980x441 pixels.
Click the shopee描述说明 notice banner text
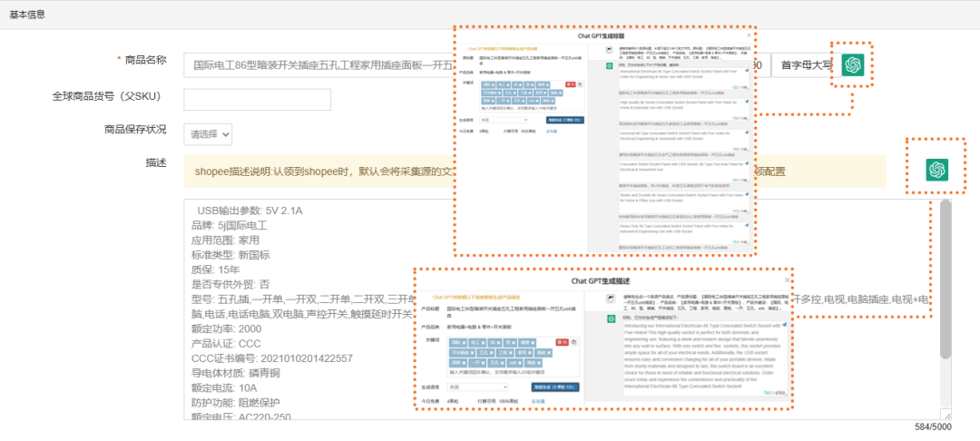(x=324, y=171)
